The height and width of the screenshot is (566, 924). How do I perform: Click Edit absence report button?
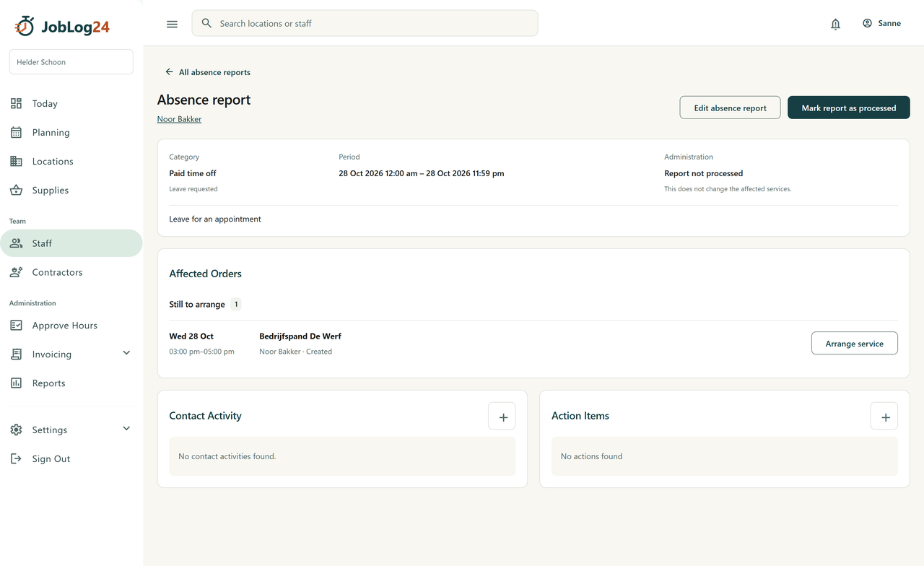(x=730, y=108)
